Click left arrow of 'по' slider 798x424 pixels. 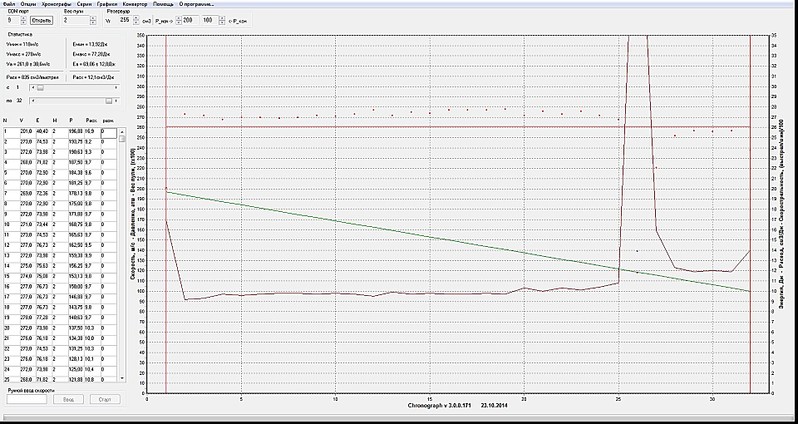(x=31, y=101)
